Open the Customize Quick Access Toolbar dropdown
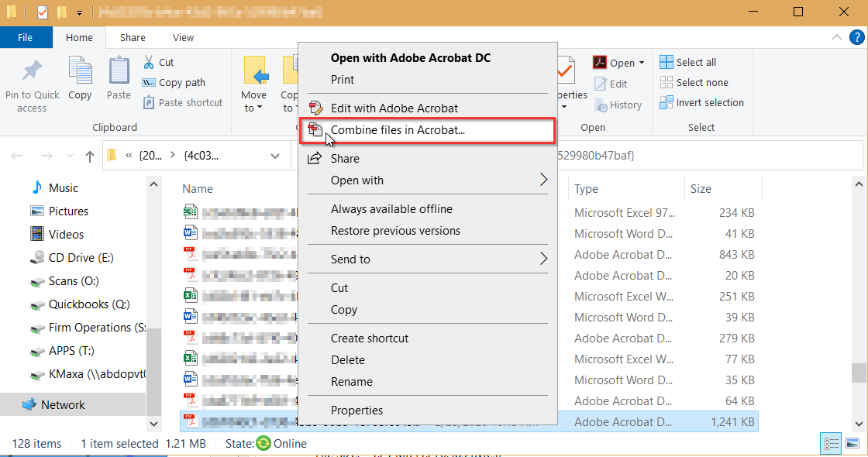868x457 pixels. pyautogui.click(x=80, y=12)
